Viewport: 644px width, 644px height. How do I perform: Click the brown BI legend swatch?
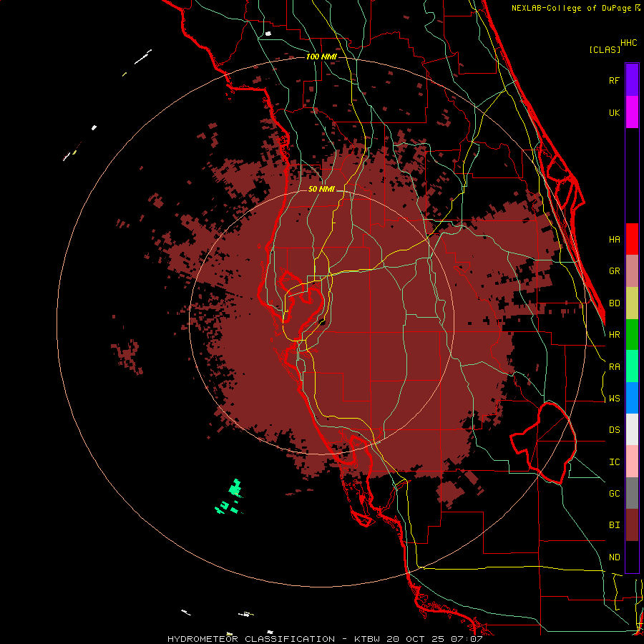pyautogui.click(x=632, y=525)
